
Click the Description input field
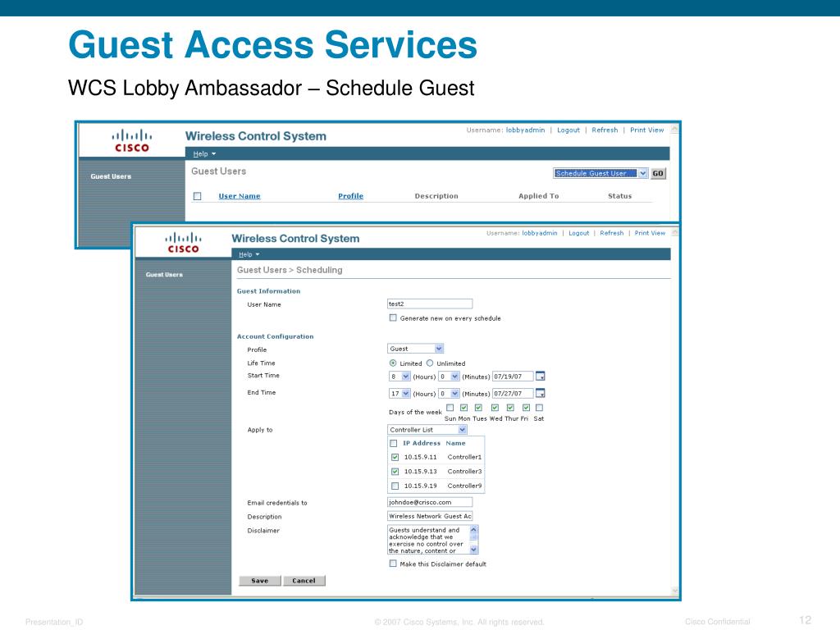pyautogui.click(x=430, y=516)
